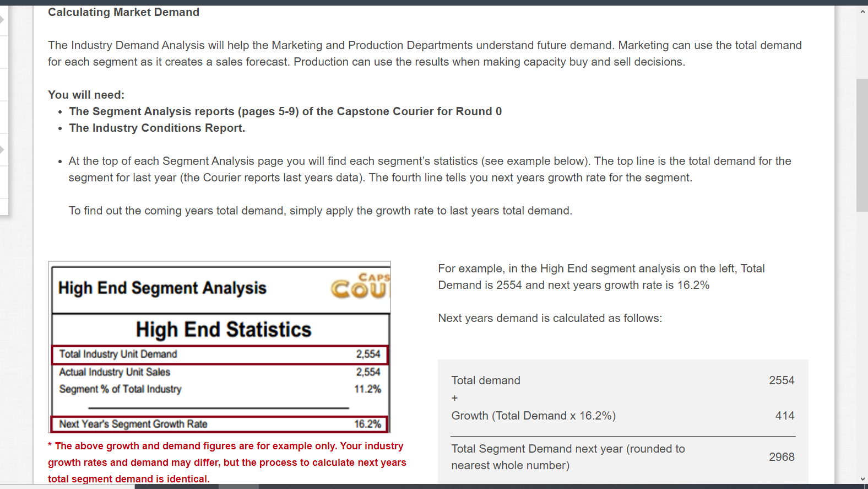Click the Total demand 2554 value
The height and width of the screenshot is (489, 868).
[782, 380]
